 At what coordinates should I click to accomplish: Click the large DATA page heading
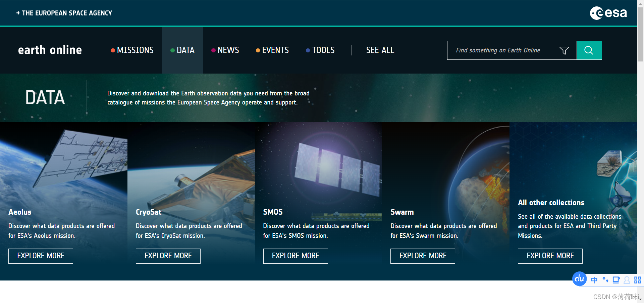pyautogui.click(x=45, y=97)
